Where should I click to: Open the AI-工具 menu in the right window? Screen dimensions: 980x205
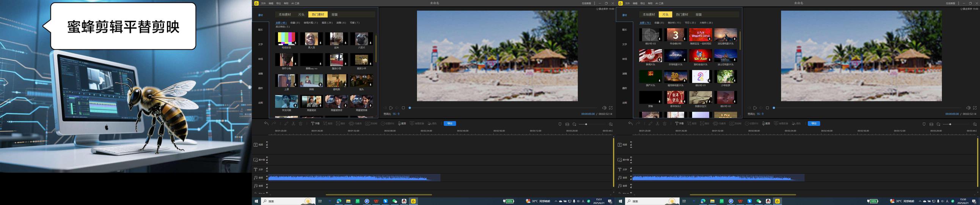(659, 3)
